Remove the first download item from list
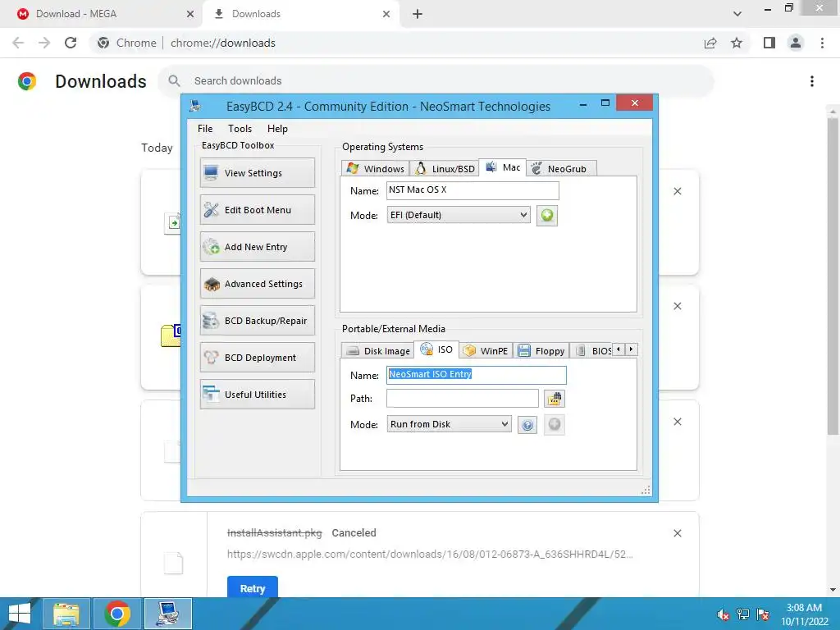Viewport: 840px width, 630px height. (677, 191)
